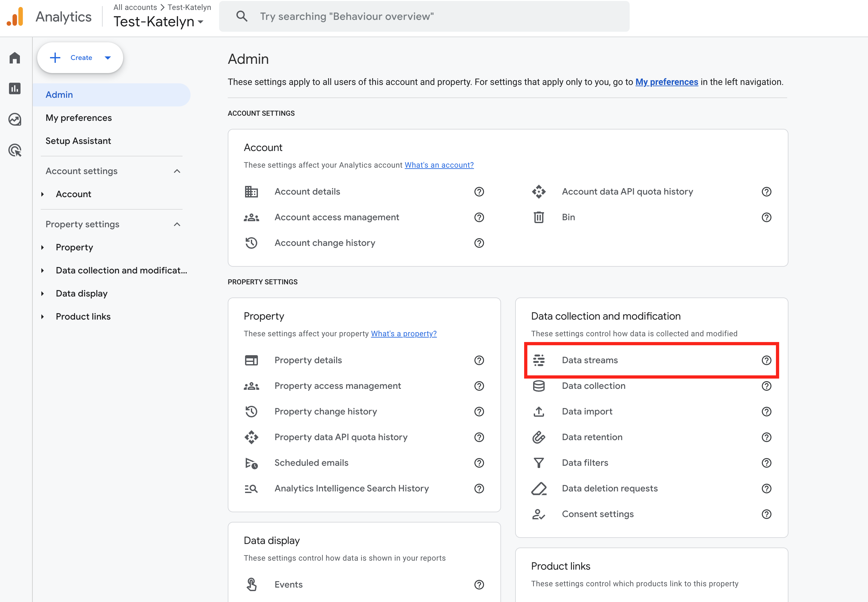Viewport: 868px width, 602px height.
Task: Open Account change history
Action: (325, 243)
